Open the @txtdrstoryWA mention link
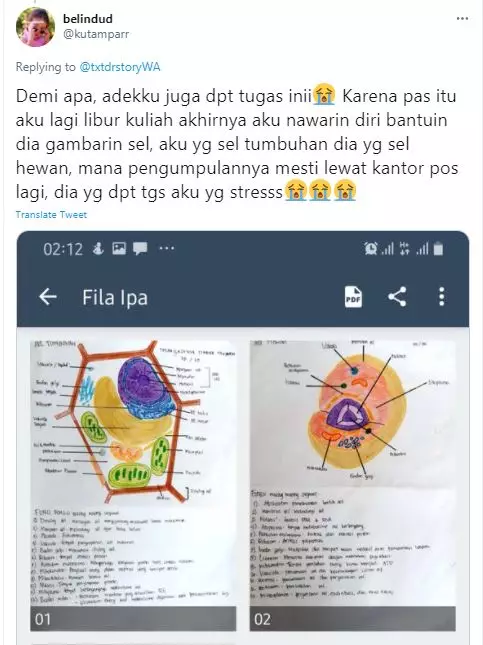 pos(120,67)
